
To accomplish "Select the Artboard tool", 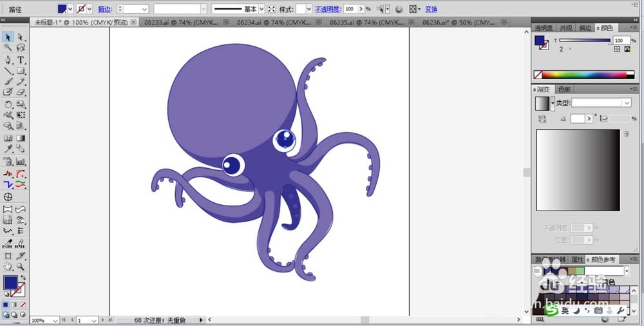I will (x=8, y=256).
